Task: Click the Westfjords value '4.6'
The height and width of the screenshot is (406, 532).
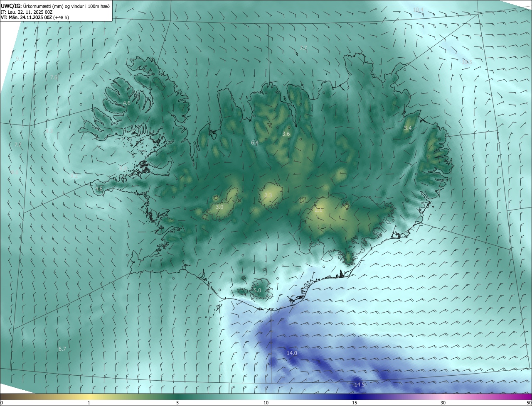Action: point(126,103)
